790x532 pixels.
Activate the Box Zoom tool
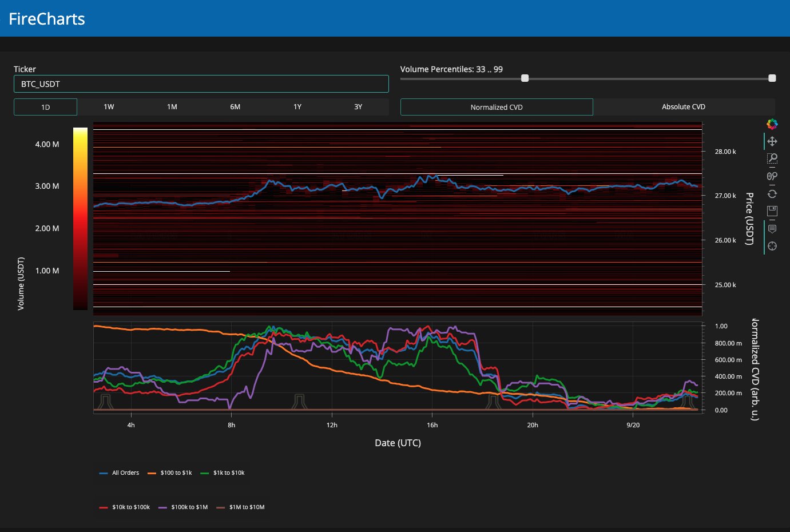(x=772, y=158)
